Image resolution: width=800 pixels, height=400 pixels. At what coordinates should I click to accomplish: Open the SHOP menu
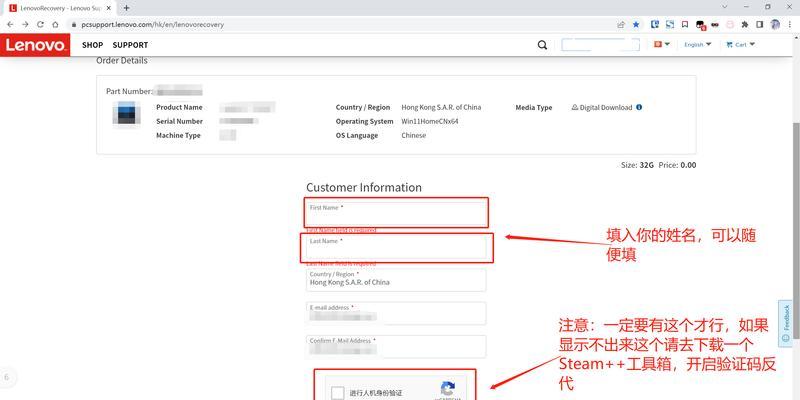pos(92,45)
